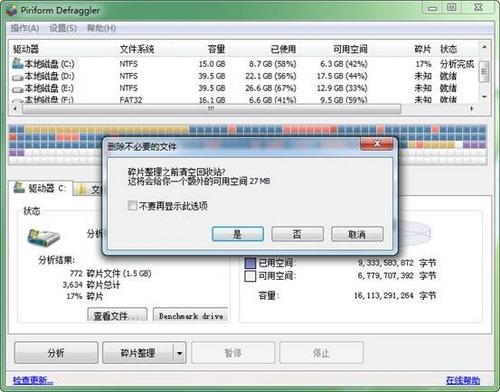
Task: Click the Defraggler app icon in title bar
Action: [12, 10]
